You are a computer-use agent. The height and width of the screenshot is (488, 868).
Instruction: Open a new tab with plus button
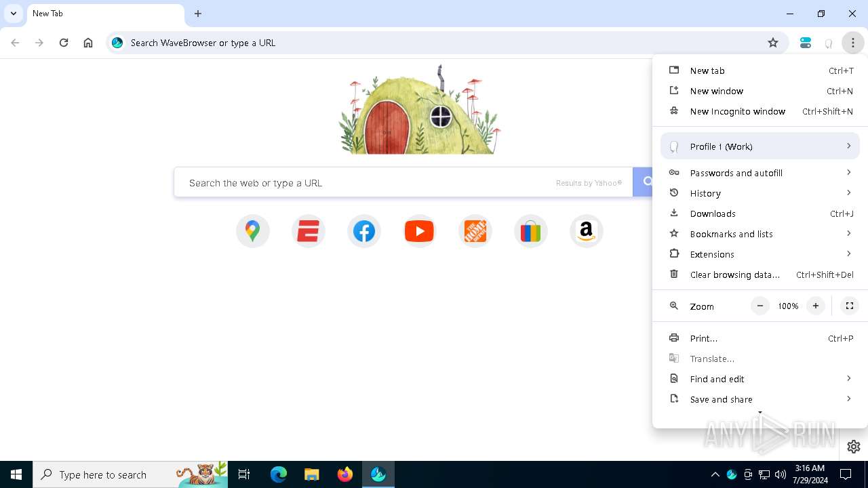pos(198,14)
